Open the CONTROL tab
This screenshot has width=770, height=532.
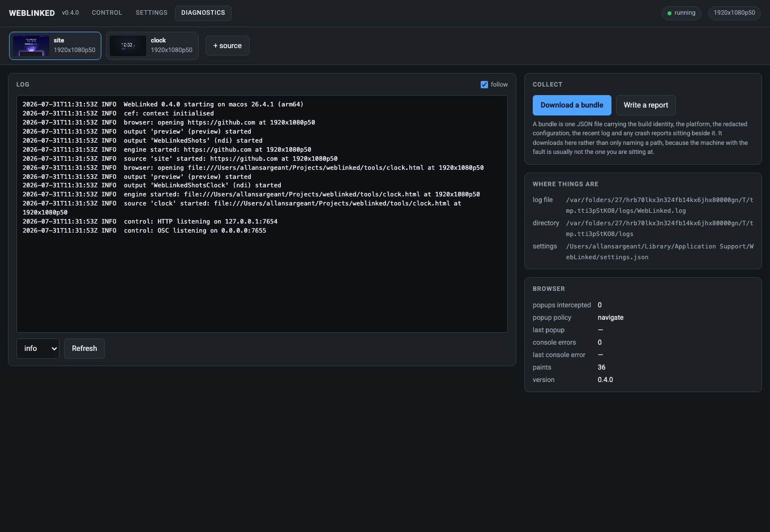pyautogui.click(x=106, y=12)
